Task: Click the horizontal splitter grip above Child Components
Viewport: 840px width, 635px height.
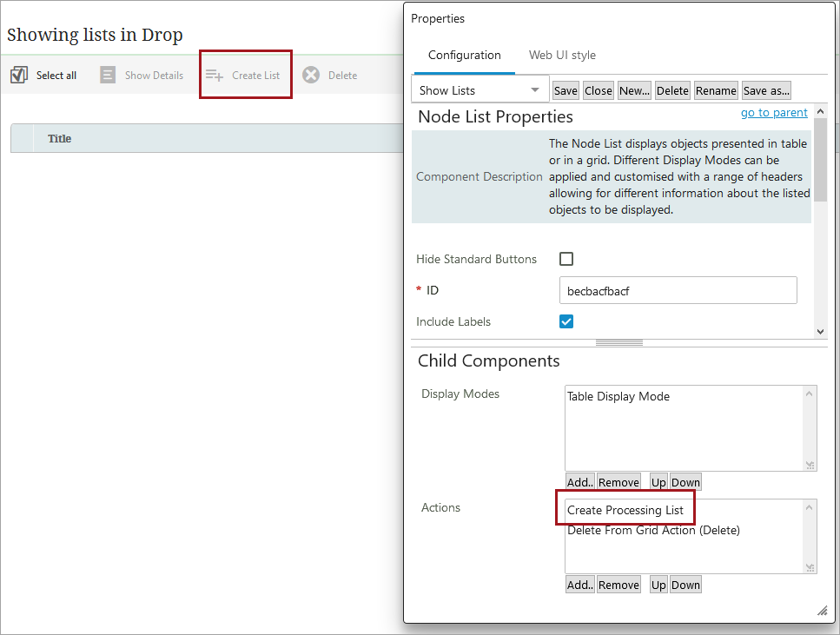Action: 618,343
